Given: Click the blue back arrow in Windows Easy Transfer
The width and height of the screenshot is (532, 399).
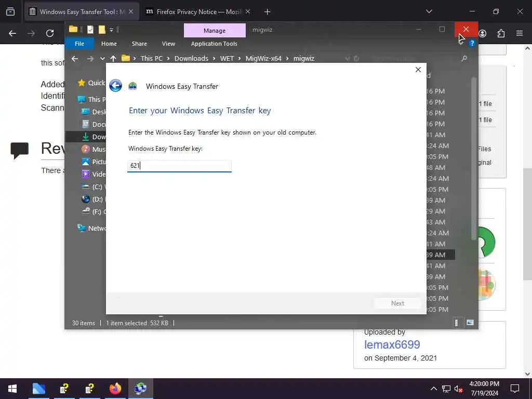Looking at the screenshot, I should click(x=116, y=86).
